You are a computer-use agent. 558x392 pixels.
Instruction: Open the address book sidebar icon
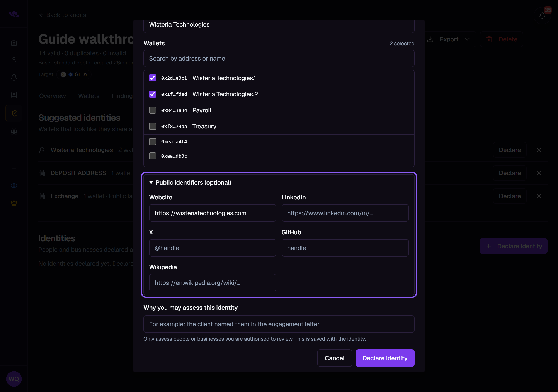coord(14,95)
